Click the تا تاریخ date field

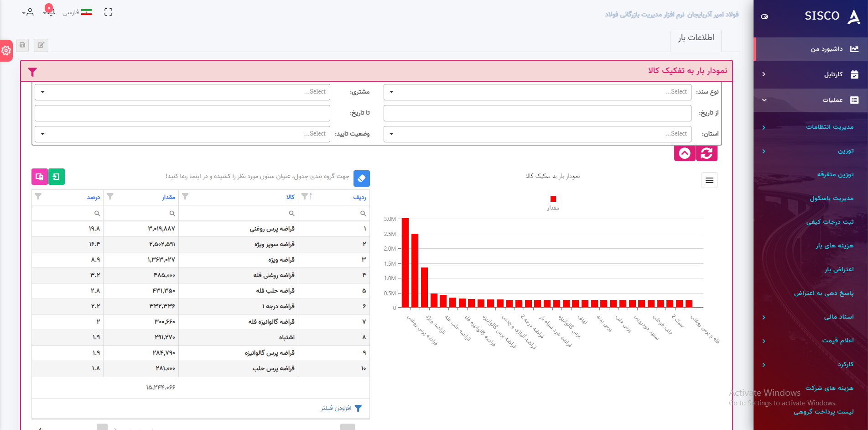182,113
